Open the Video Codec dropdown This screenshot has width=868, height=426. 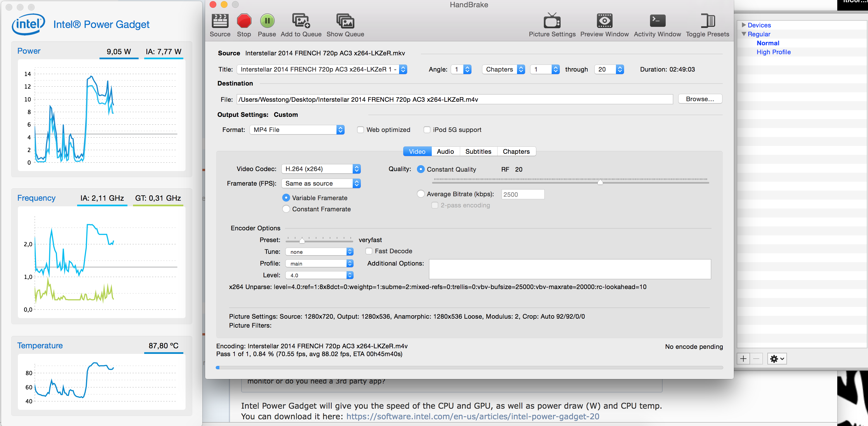click(x=321, y=169)
